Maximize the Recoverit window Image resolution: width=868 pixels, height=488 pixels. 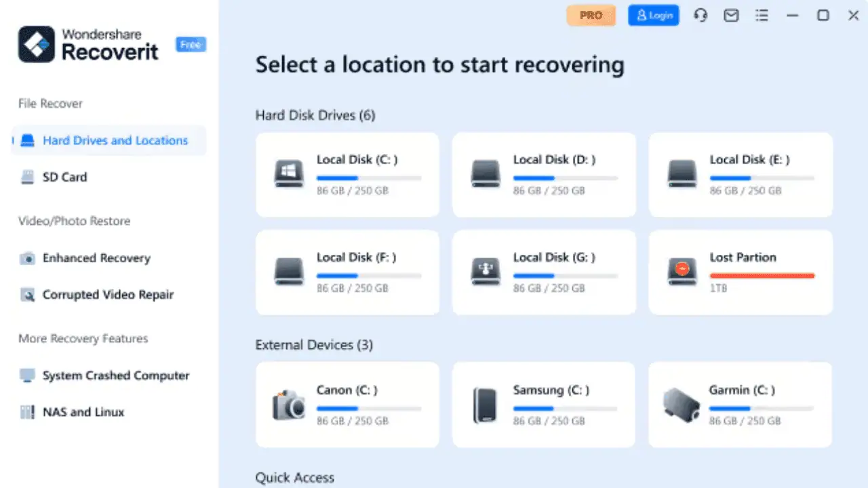[x=823, y=15]
